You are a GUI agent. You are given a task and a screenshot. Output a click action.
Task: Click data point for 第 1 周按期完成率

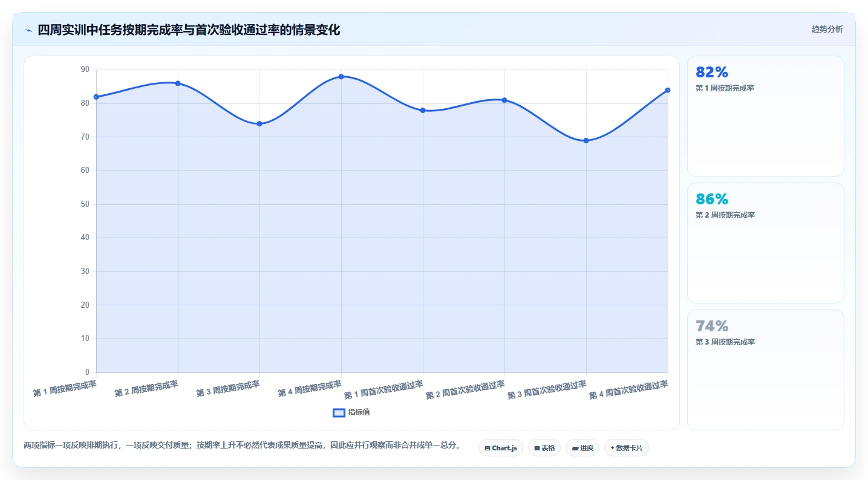click(96, 97)
